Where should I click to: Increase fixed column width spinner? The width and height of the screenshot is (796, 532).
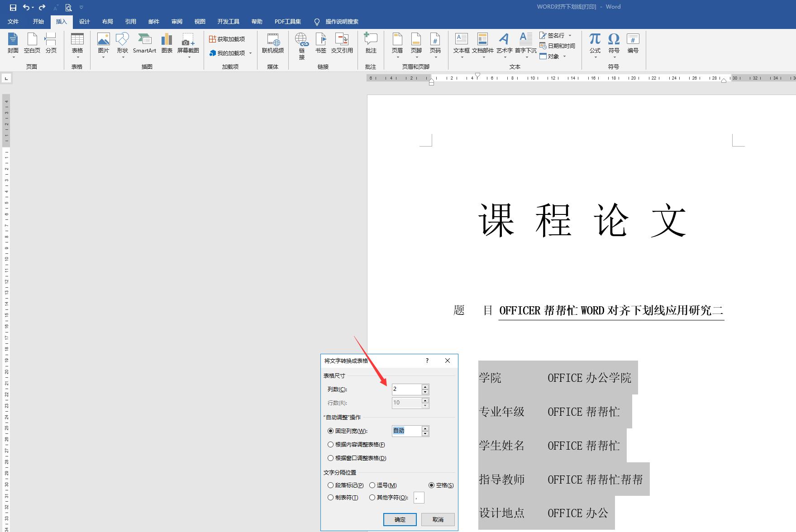tap(425, 428)
